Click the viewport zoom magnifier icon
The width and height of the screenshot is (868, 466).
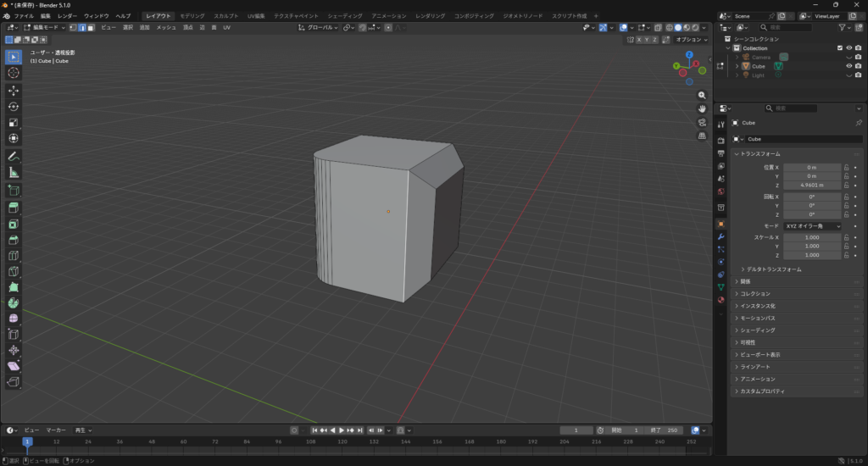pos(702,96)
